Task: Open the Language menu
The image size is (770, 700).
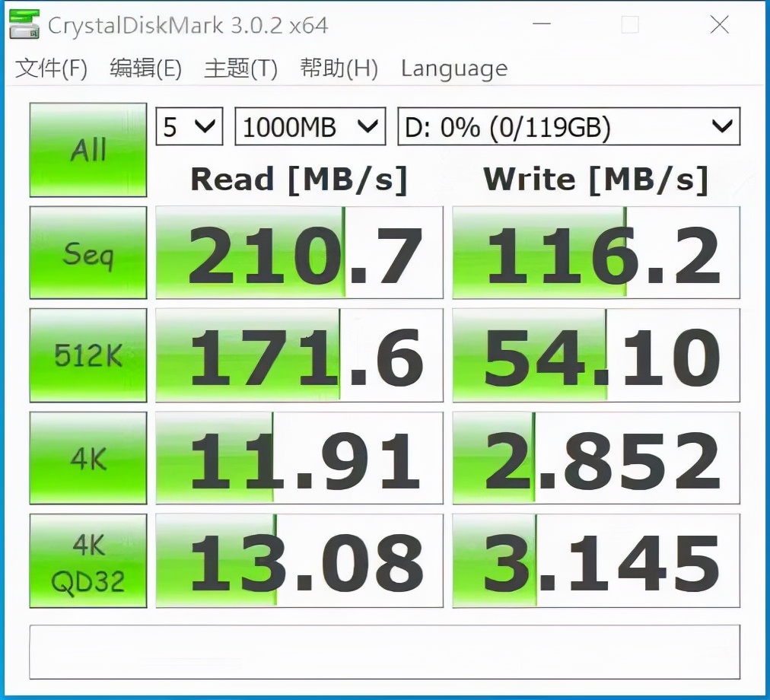Action: pos(453,68)
